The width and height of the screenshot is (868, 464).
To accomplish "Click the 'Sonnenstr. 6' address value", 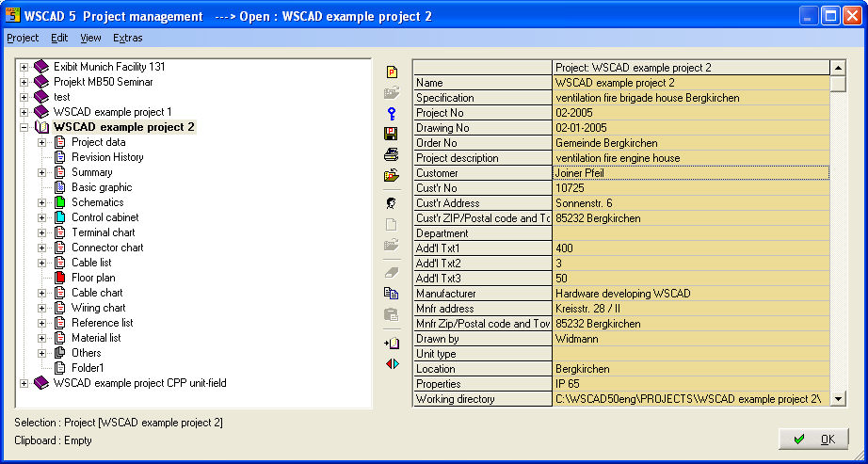I will pyautogui.click(x=691, y=203).
